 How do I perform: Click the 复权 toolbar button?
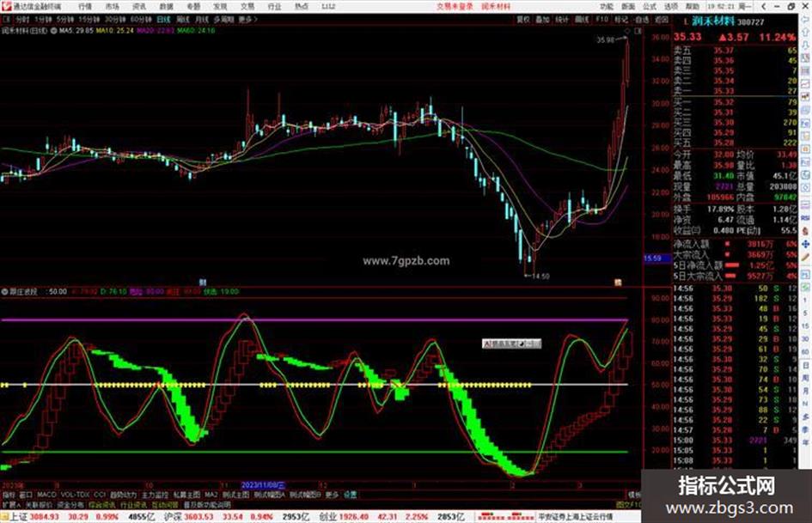point(523,19)
